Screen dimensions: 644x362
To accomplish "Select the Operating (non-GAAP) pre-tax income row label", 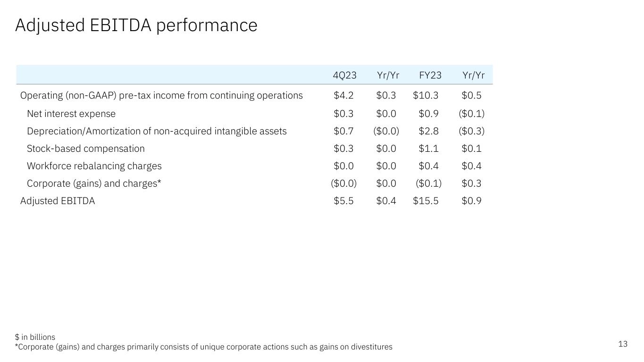I will (161, 96).
